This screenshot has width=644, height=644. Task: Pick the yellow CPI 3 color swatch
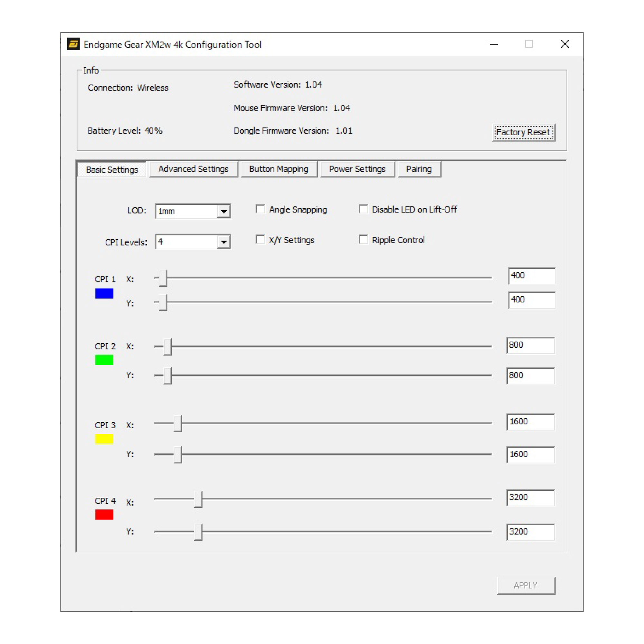104,439
